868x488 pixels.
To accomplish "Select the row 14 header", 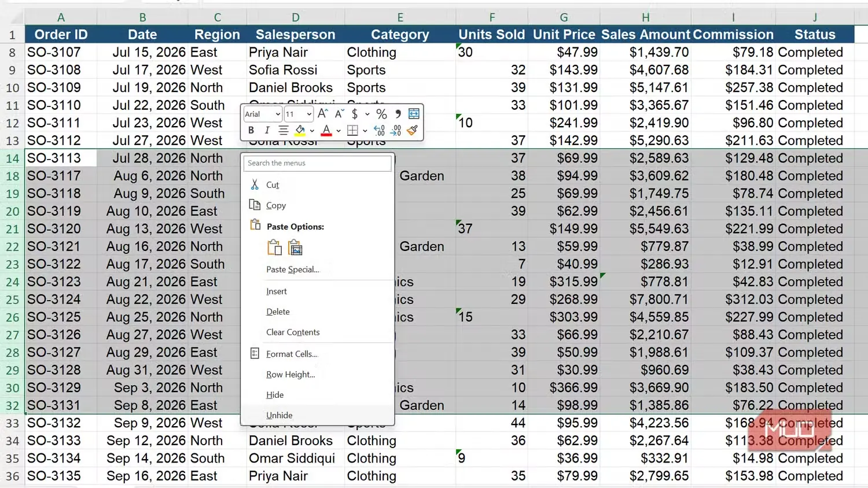I will [12, 158].
